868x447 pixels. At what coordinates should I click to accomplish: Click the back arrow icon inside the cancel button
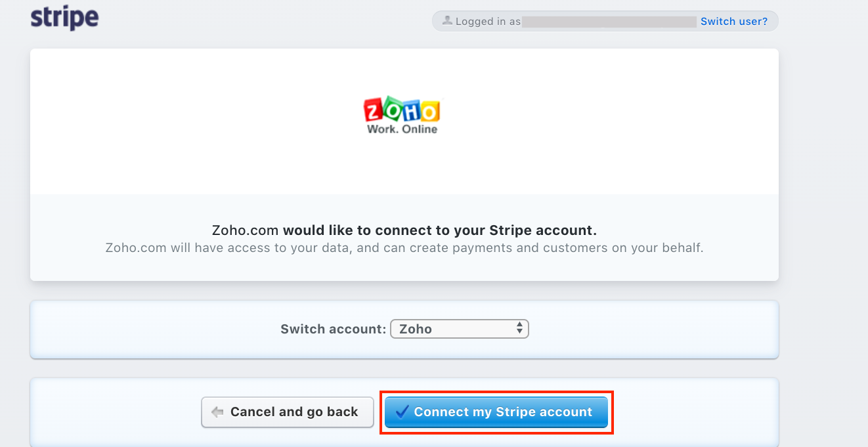[217, 412]
